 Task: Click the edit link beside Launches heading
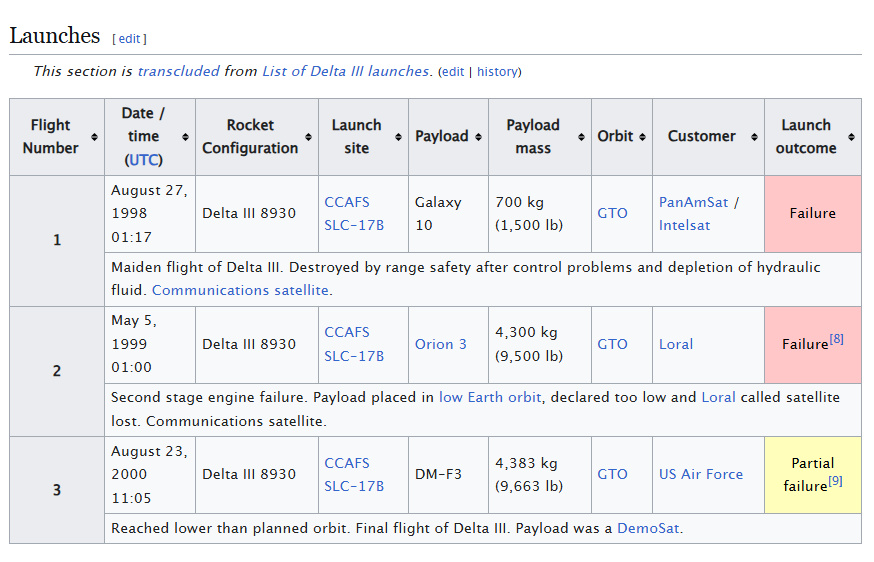tap(129, 38)
